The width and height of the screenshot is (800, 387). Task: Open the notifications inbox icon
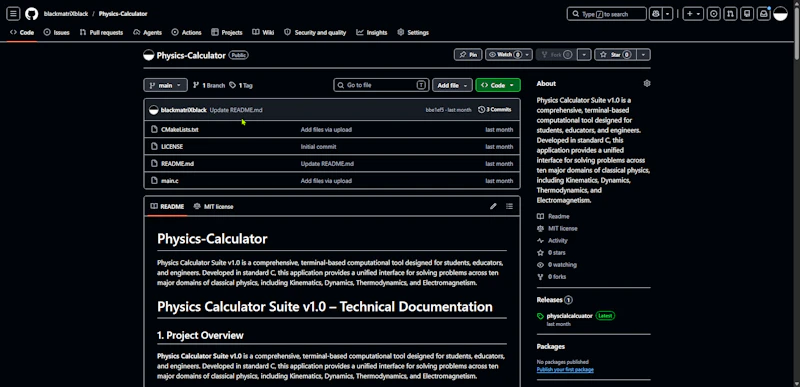764,14
